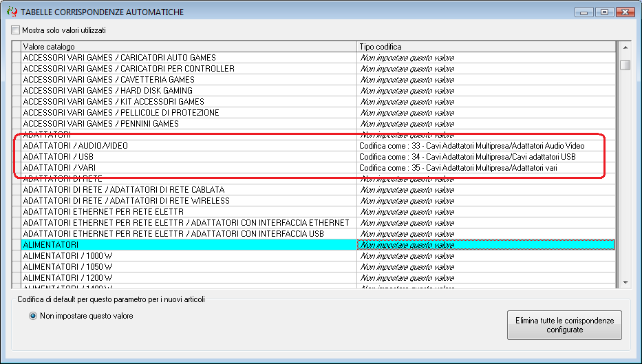Click the Tipo codifica column header
This screenshot has width=642, height=364.
click(486, 47)
